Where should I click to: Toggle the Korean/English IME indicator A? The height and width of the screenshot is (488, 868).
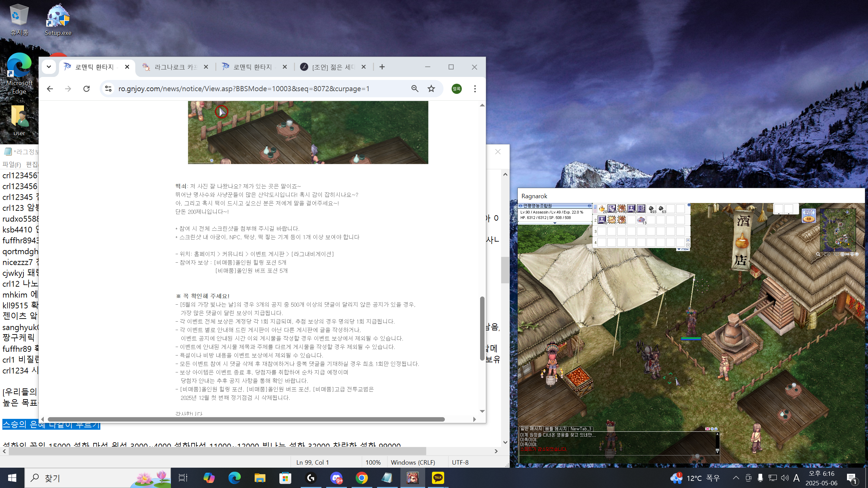(x=796, y=478)
